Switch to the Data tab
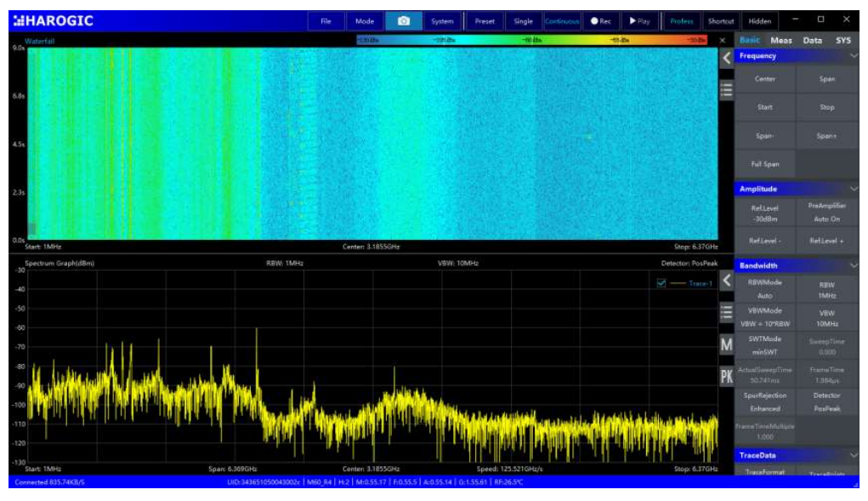 click(813, 40)
